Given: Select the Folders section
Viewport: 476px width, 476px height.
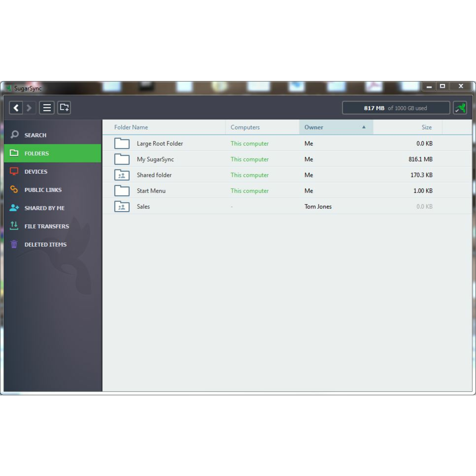Looking at the screenshot, I should tap(52, 153).
